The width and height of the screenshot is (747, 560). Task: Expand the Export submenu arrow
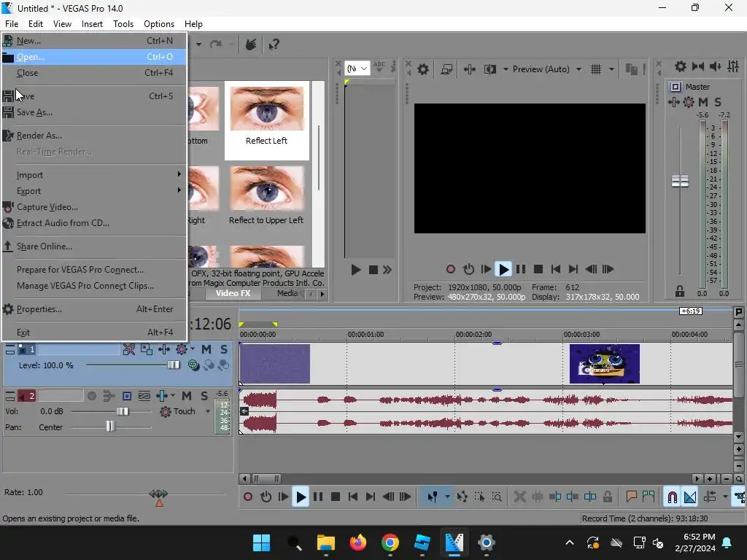179,190
